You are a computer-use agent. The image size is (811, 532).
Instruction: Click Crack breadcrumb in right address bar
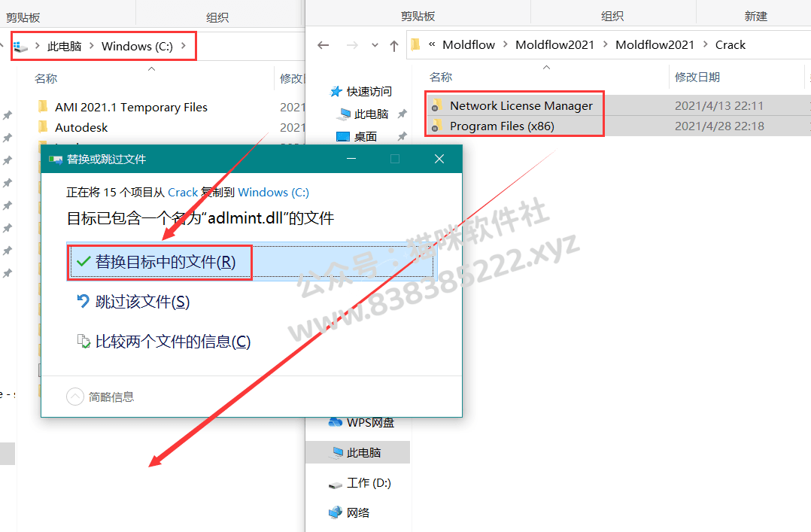point(731,45)
